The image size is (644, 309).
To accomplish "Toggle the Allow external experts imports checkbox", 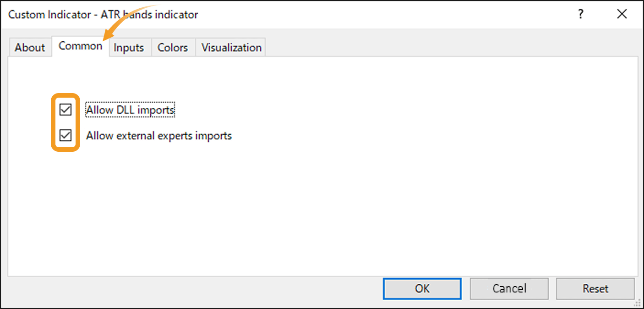I will click(66, 136).
